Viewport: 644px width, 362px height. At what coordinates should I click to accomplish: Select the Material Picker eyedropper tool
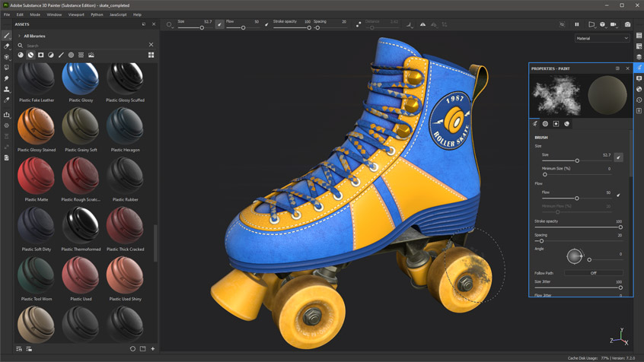point(7,100)
